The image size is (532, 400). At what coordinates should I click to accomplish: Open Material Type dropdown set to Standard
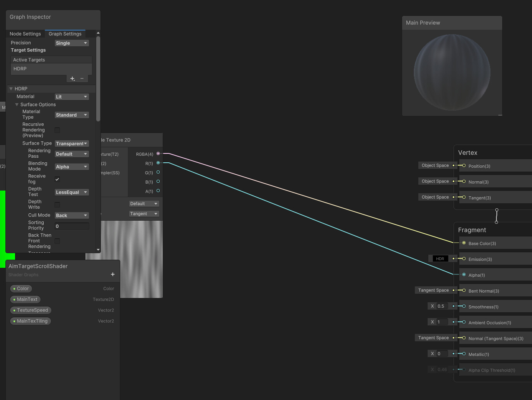72,115
